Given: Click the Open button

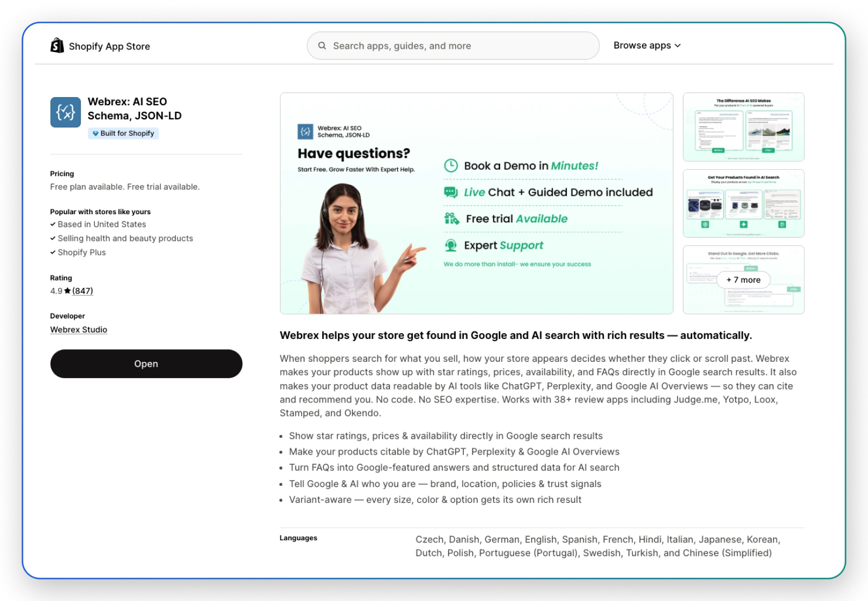Looking at the screenshot, I should point(146,363).
